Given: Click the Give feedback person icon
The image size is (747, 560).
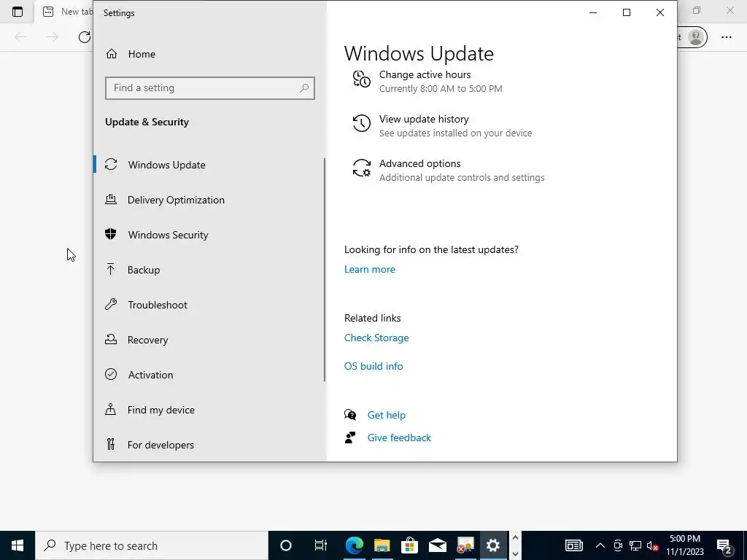Looking at the screenshot, I should (350, 437).
